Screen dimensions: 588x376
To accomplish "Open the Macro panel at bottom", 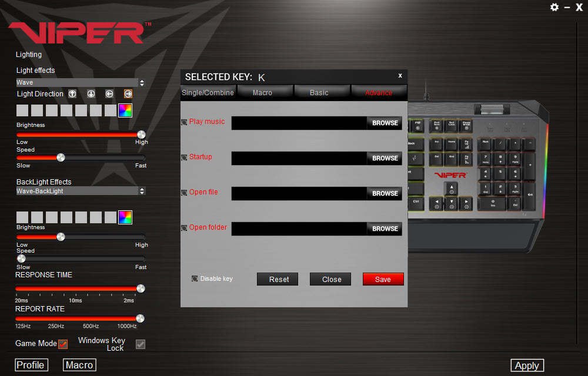I will click(x=79, y=365).
